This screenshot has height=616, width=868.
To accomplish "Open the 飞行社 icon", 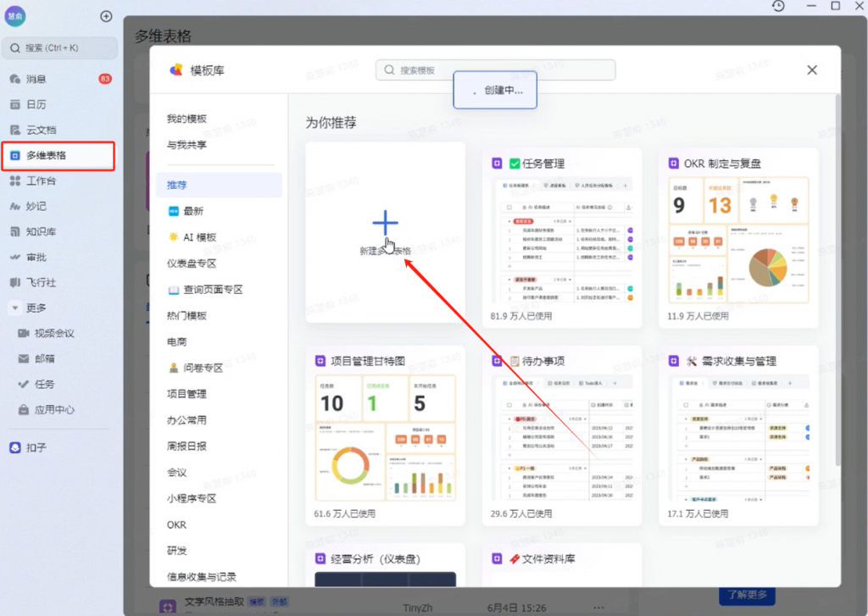I will (x=15, y=283).
